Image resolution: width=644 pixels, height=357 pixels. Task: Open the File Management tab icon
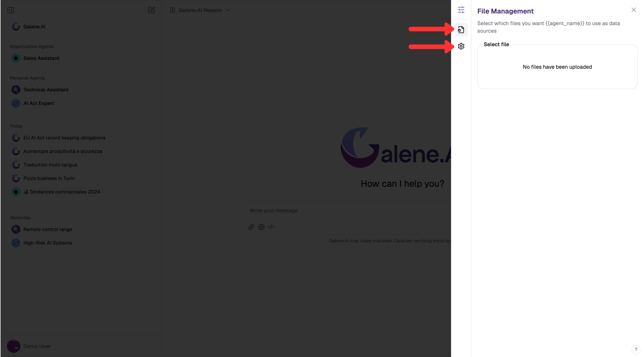click(461, 30)
